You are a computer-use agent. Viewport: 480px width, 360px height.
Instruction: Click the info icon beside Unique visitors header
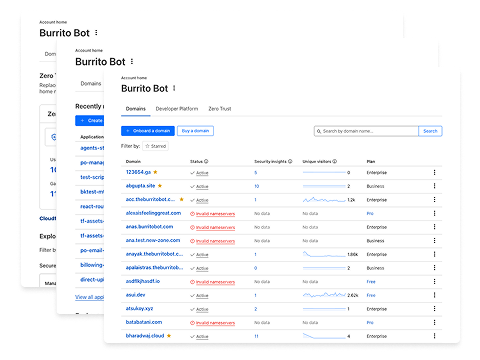point(335,161)
